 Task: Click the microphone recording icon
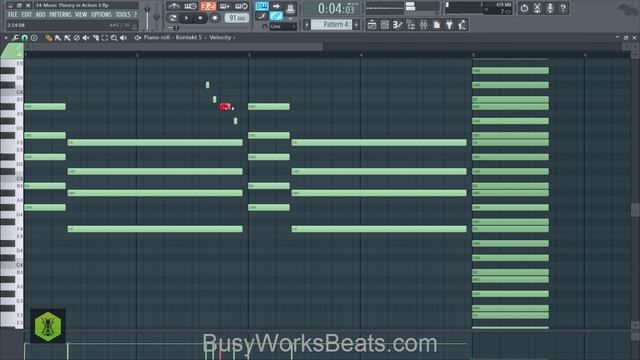(550, 8)
